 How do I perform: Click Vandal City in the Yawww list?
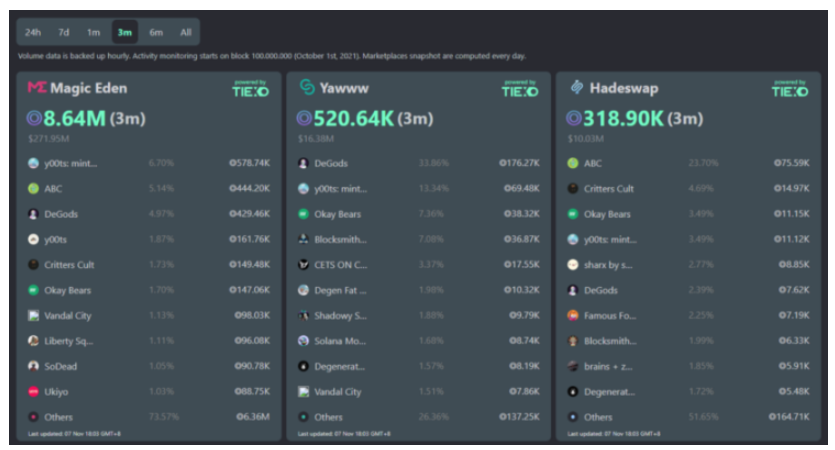coord(338,392)
